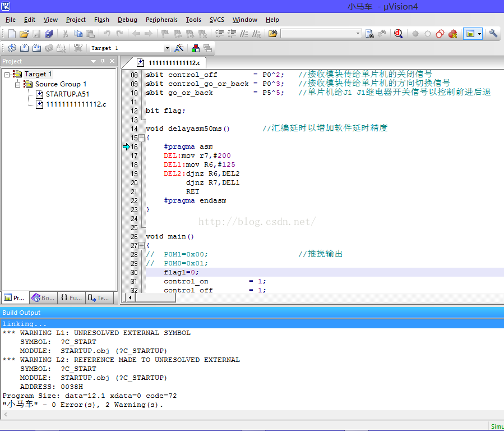Save all files

pyautogui.click(x=49, y=34)
